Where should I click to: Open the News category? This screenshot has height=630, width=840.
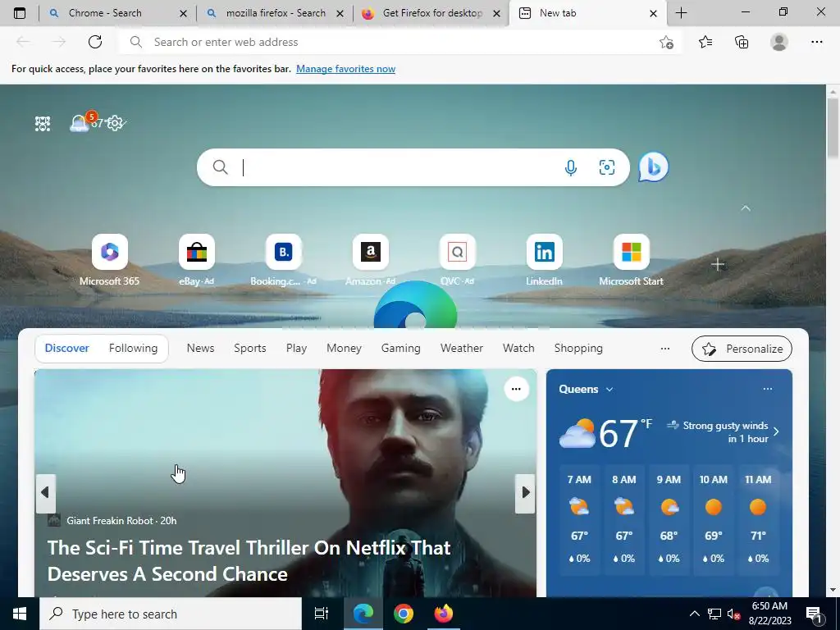[x=200, y=348]
